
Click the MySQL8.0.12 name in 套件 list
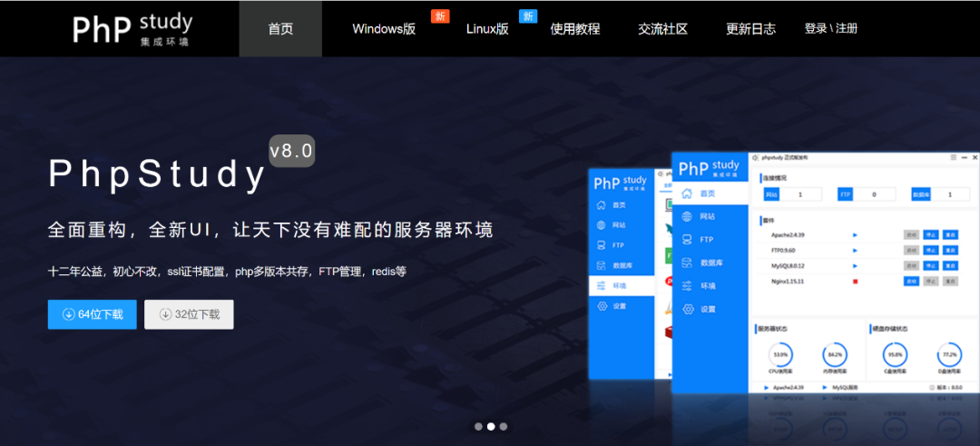[789, 266]
